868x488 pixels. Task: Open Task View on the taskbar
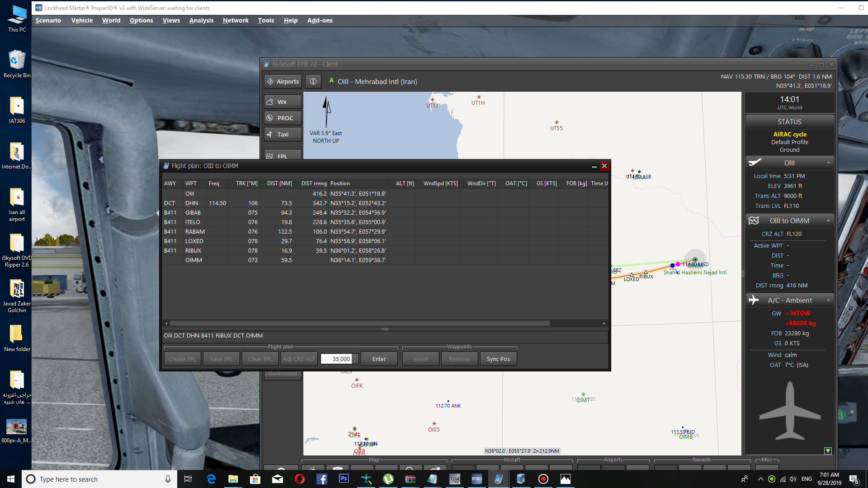tap(188, 479)
